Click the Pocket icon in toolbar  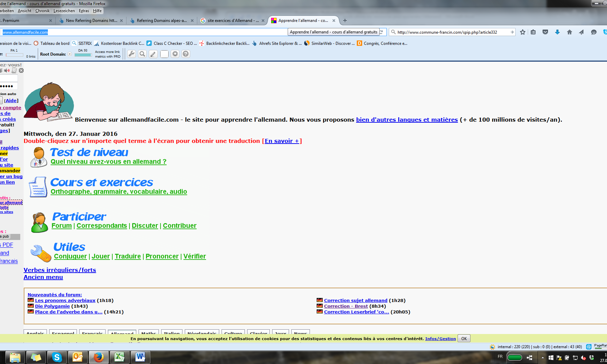(545, 32)
